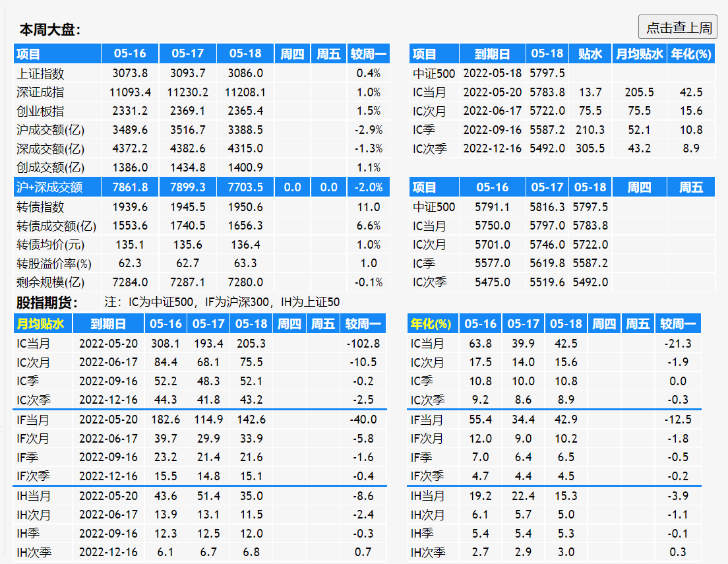The height and width of the screenshot is (564, 728).
Task: Click the 1945.5 value for 转债指数
Action: tap(187, 206)
